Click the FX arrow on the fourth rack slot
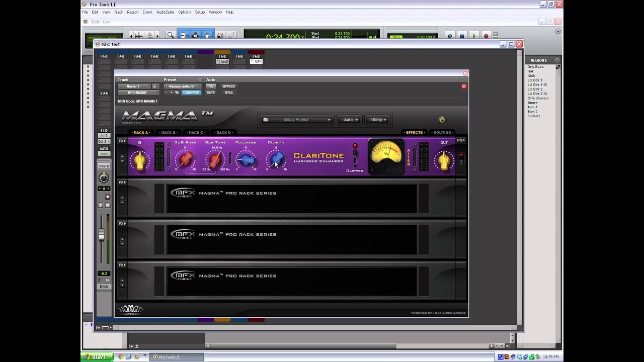This screenshot has width=644, height=362. (x=122, y=265)
